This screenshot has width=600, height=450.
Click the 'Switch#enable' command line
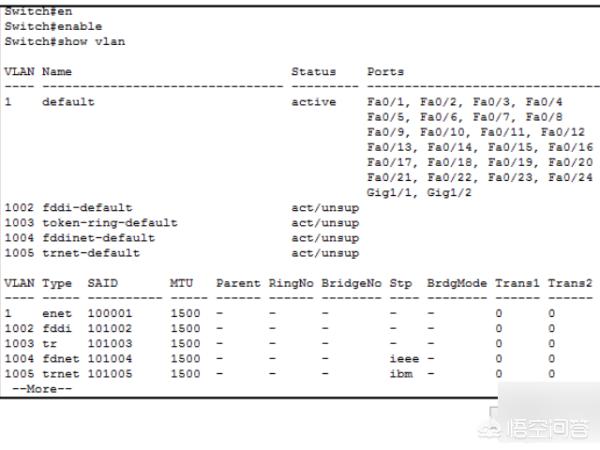[x=53, y=26]
